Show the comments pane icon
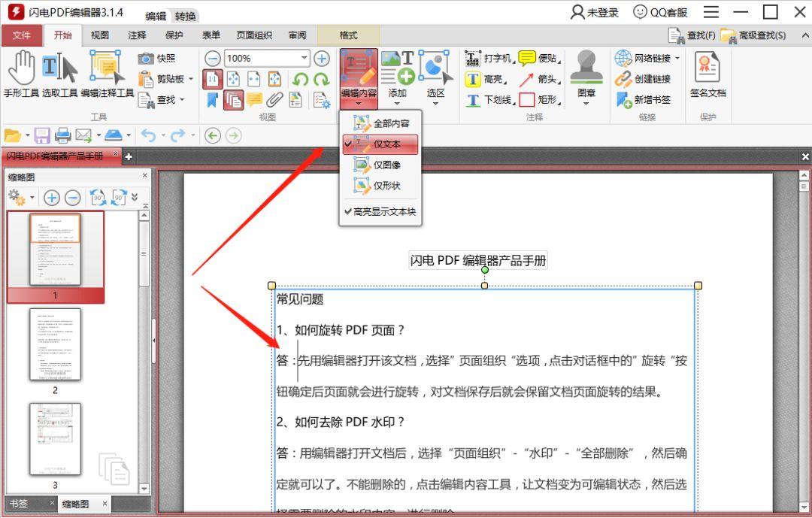 point(254,99)
